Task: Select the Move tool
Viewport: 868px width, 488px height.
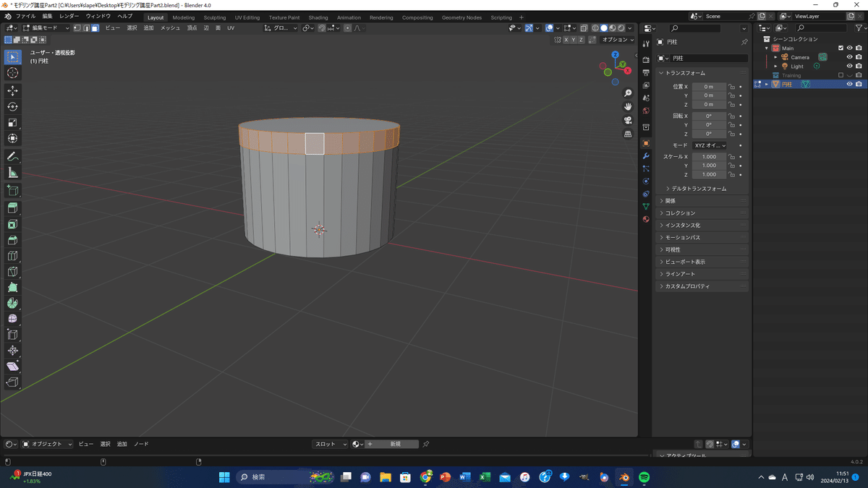Action: coord(12,90)
